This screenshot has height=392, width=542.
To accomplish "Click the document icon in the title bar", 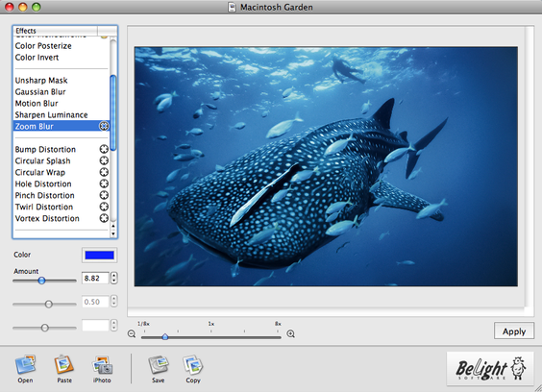I will pos(232,7).
